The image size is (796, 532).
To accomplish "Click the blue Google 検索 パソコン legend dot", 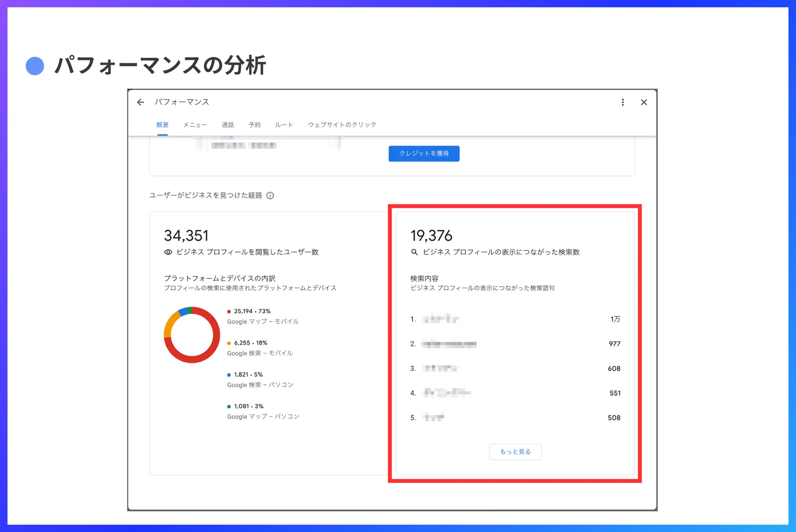I will coord(229,374).
